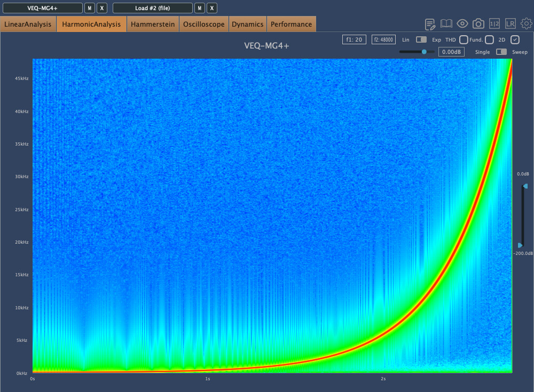Switch to the LinearAnalysis tab

28,24
